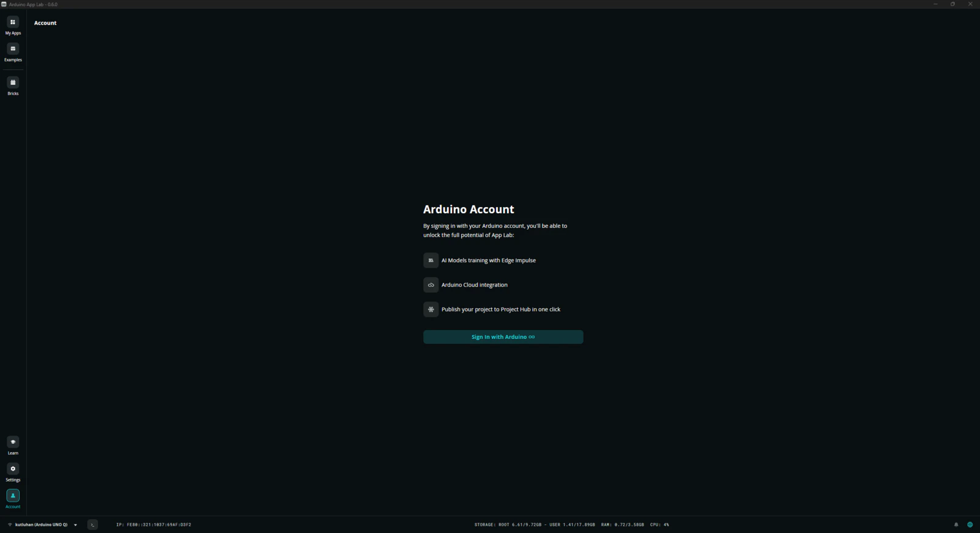Click the IP address text in status bar

point(154,524)
